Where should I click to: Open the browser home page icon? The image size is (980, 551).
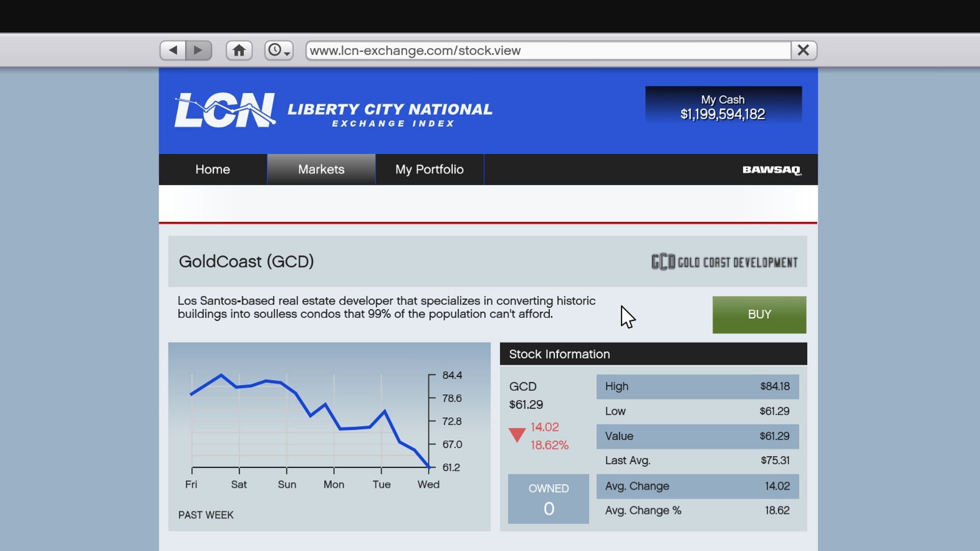point(239,51)
